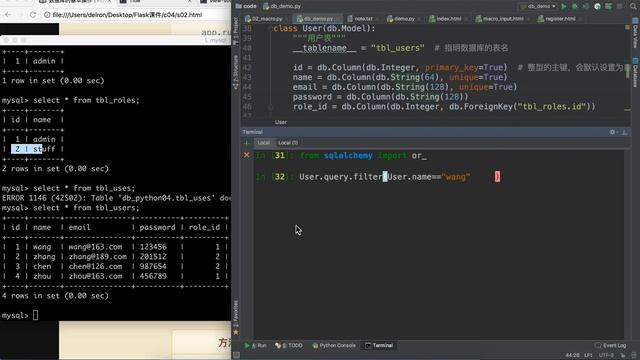640x360 pixels.
Task: Open the Python Console tool window
Action: 334,345
